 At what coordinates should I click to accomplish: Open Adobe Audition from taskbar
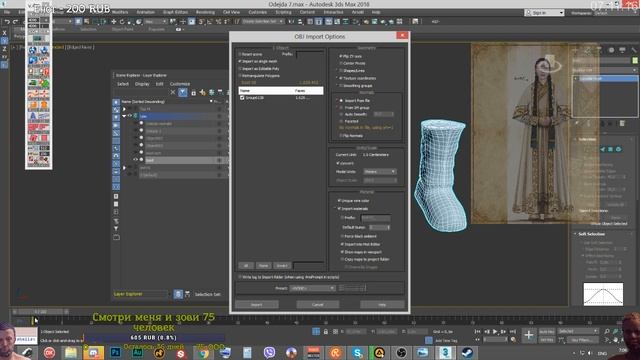(137, 352)
